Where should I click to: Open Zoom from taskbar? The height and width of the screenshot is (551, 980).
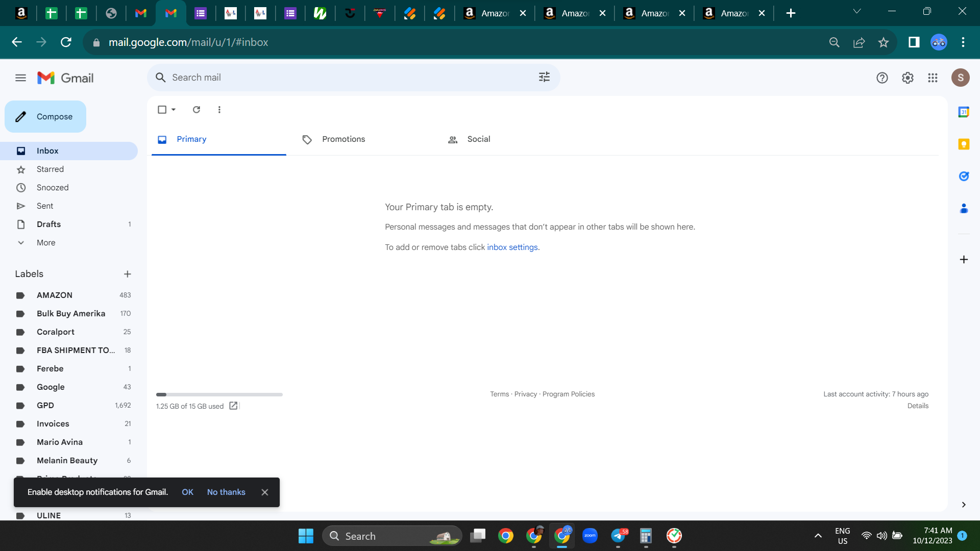click(x=590, y=536)
